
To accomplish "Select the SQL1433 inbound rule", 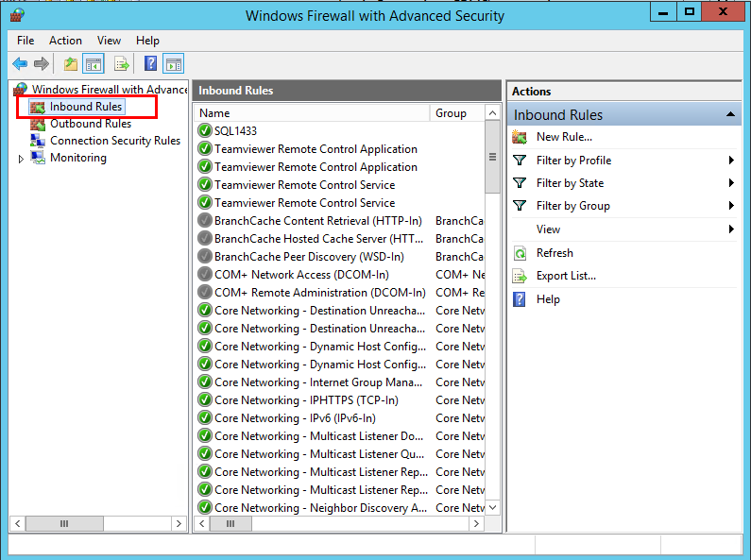I will pyautogui.click(x=235, y=131).
